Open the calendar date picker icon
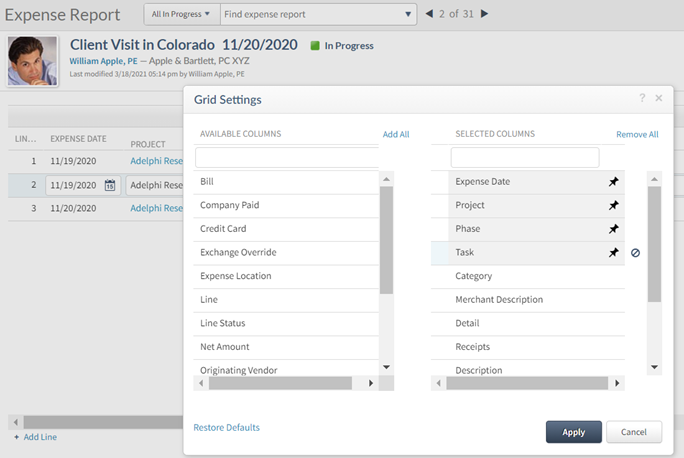Viewport: 684px width, 458px height. [x=110, y=185]
